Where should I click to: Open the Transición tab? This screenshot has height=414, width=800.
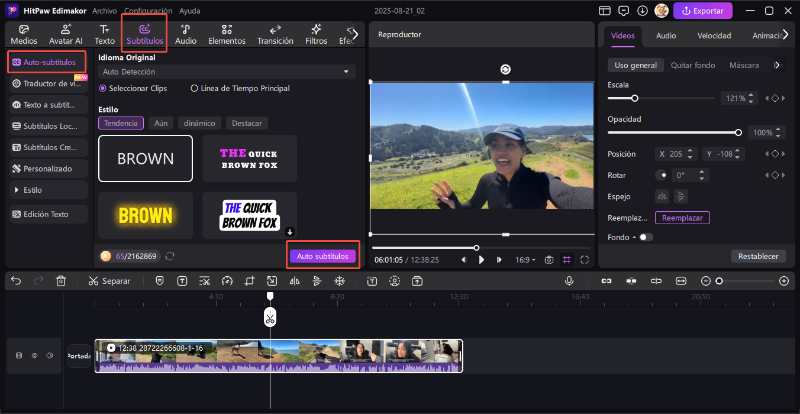275,35
